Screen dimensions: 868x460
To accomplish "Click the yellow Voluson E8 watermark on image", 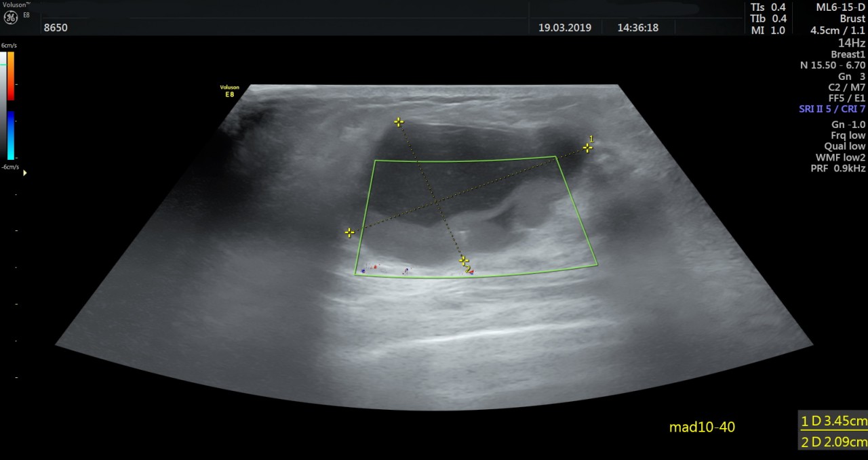I will coord(229,91).
